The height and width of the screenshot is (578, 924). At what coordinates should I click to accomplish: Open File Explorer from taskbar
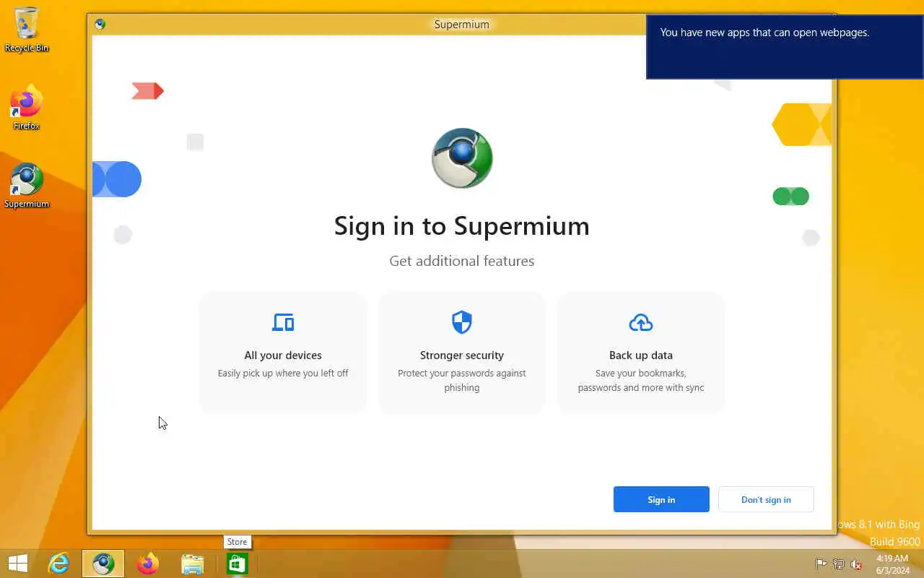click(193, 564)
